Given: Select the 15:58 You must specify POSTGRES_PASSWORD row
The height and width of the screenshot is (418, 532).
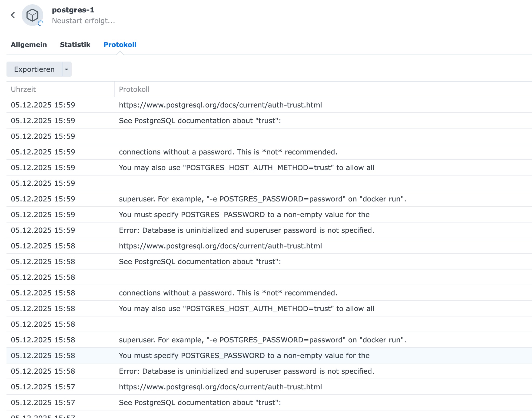Looking at the screenshot, I should pyautogui.click(x=244, y=356).
